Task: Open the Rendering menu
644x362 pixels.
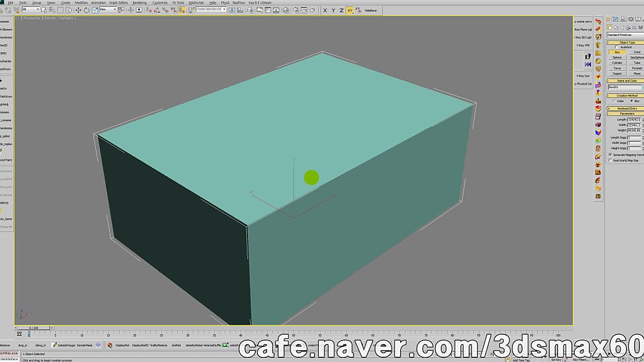Action: [x=139, y=2]
